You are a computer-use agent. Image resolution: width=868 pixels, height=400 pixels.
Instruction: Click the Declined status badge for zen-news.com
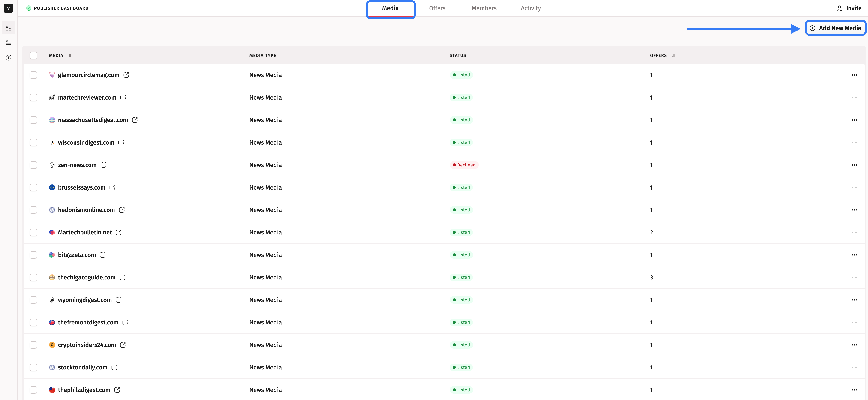pyautogui.click(x=464, y=165)
